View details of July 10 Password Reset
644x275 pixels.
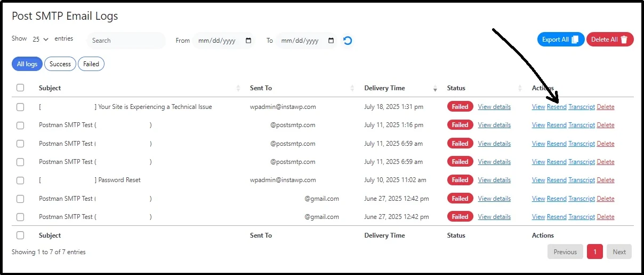point(494,180)
